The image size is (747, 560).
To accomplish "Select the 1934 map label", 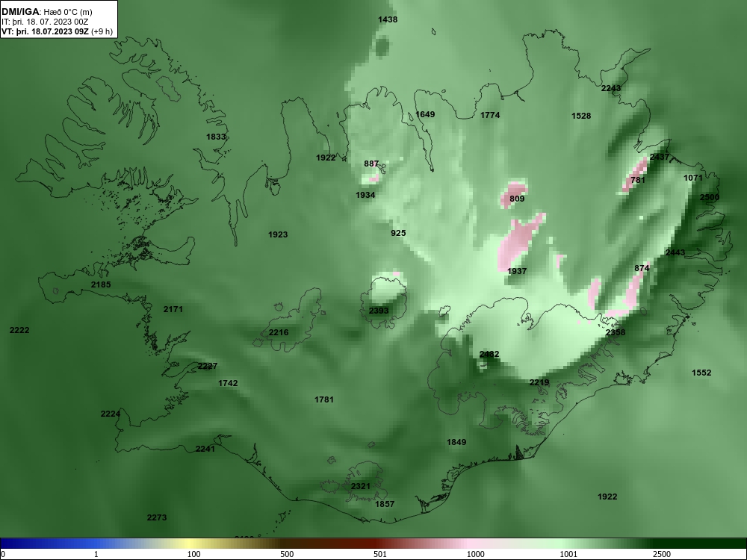I will pyautogui.click(x=365, y=195).
